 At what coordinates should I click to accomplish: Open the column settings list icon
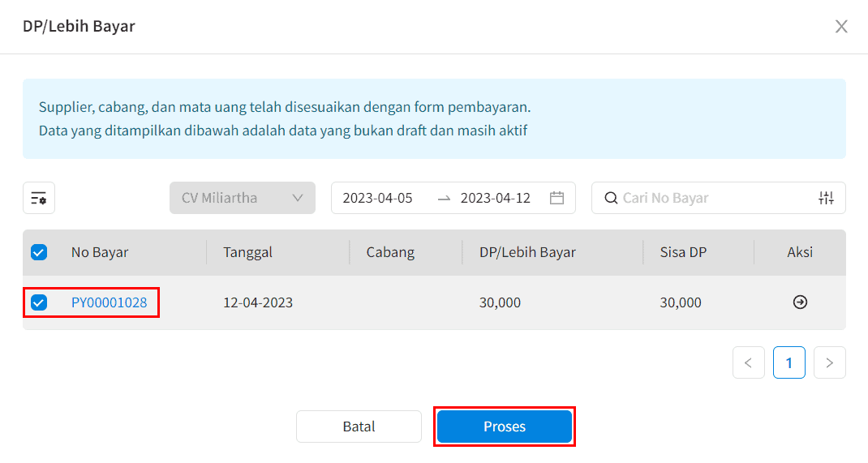(39, 198)
